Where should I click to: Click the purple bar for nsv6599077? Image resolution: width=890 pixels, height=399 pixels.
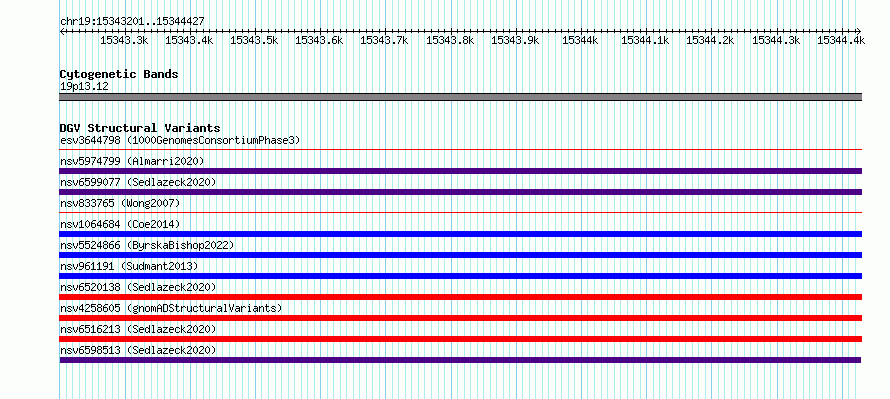tap(461, 192)
